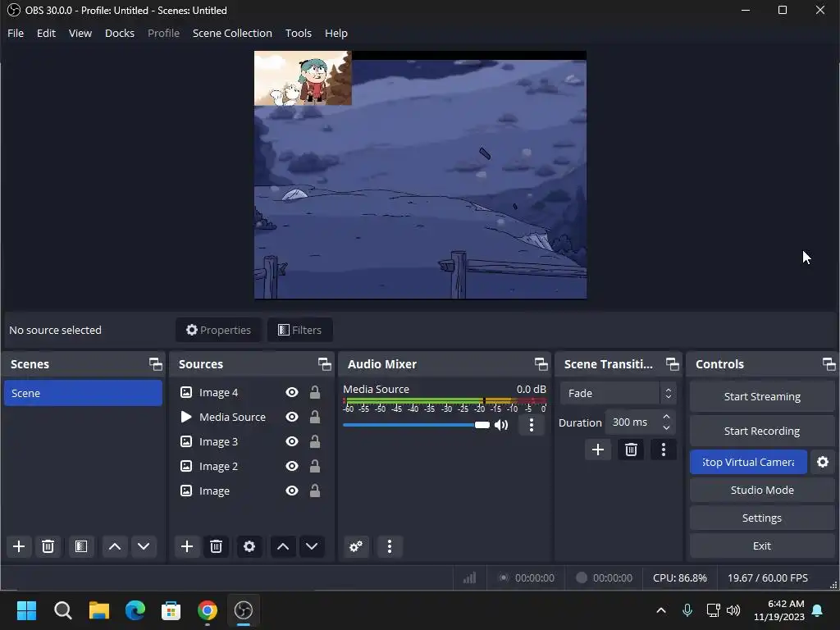Open the File menu
Image resolution: width=840 pixels, height=630 pixels.
pyautogui.click(x=16, y=33)
